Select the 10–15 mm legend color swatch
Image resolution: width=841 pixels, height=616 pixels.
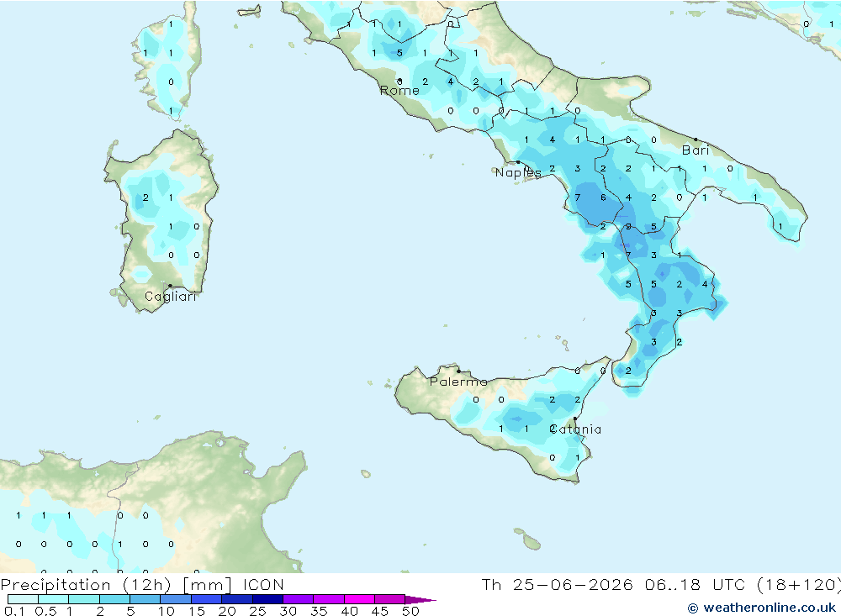pos(176,599)
